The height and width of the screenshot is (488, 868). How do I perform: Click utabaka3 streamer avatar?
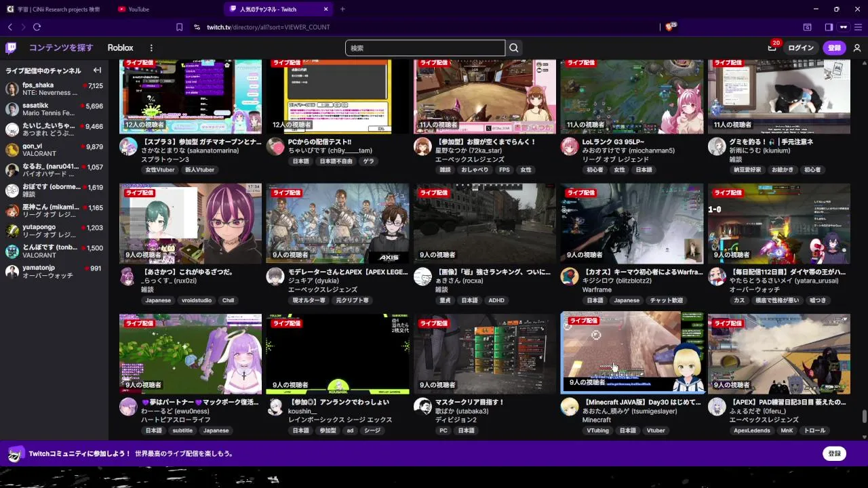(422, 407)
